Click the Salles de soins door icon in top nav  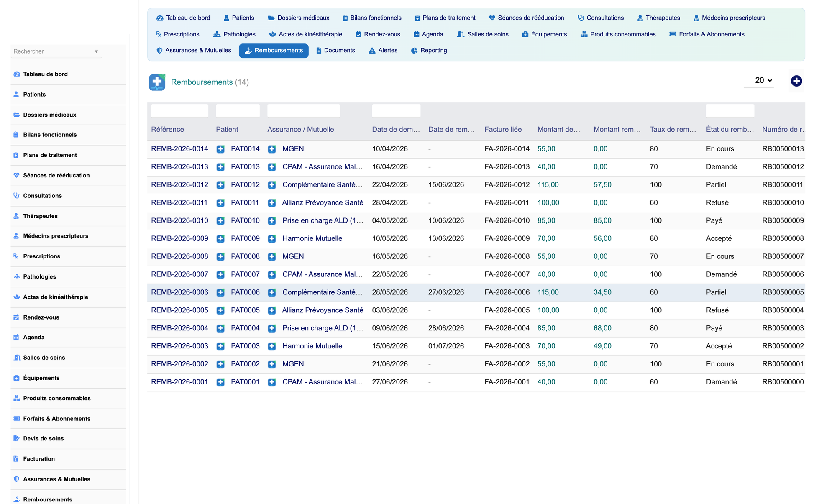pos(461,34)
